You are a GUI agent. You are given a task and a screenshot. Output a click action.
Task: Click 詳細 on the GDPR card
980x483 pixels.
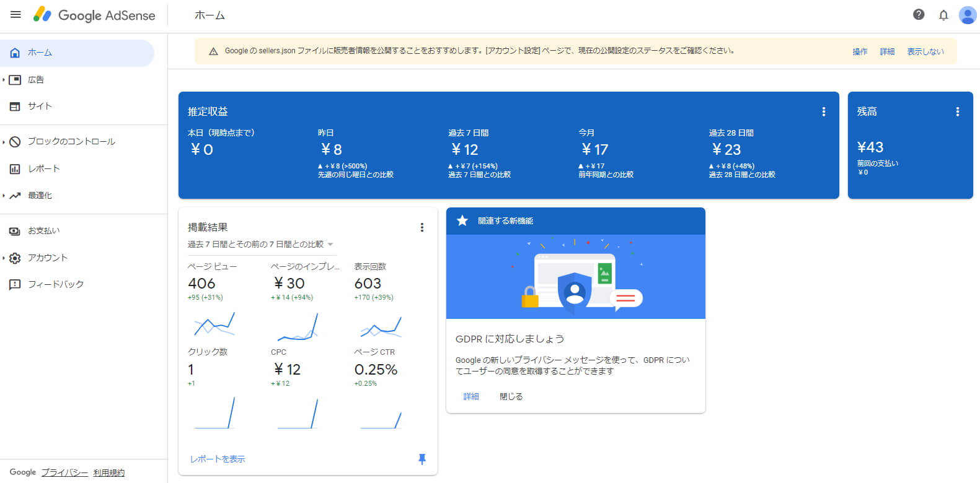point(471,396)
